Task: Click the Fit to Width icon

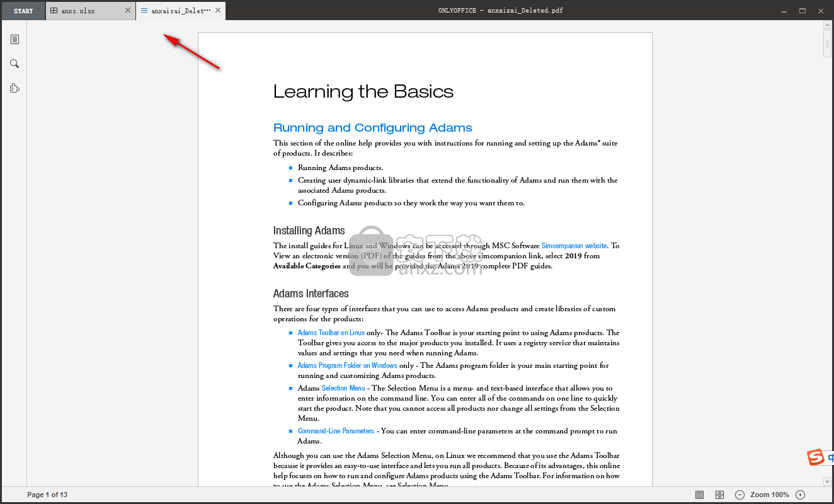Action: (x=720, y=495)
